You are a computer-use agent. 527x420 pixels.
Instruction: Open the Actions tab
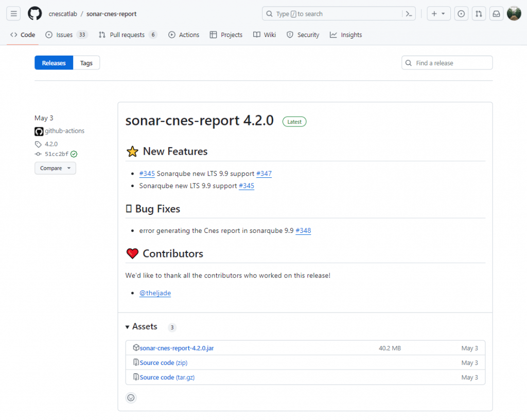pyautogui.click(x=184, y=34)
